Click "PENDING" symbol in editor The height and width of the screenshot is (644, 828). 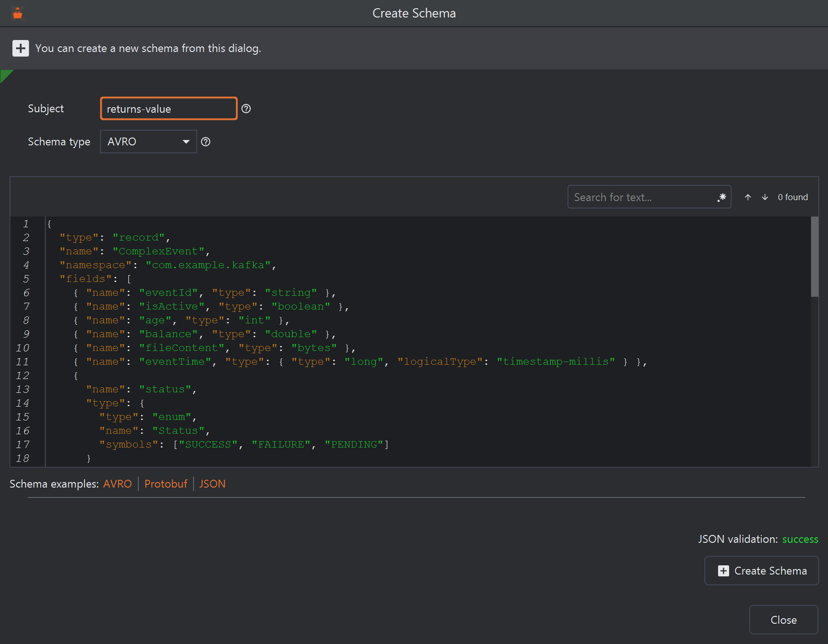[354, 445]
